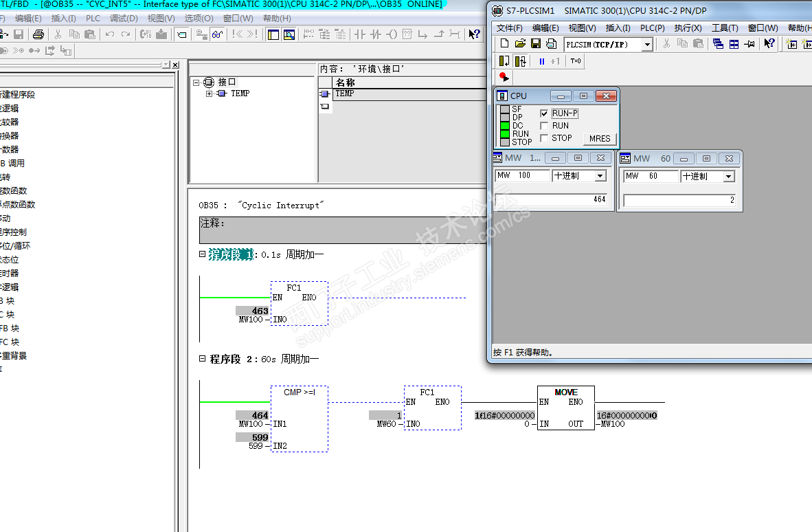Screen dimensions: 812x532
Task: Check the RUN-P mode checkbox in CPU window
Action: point(544,113)
